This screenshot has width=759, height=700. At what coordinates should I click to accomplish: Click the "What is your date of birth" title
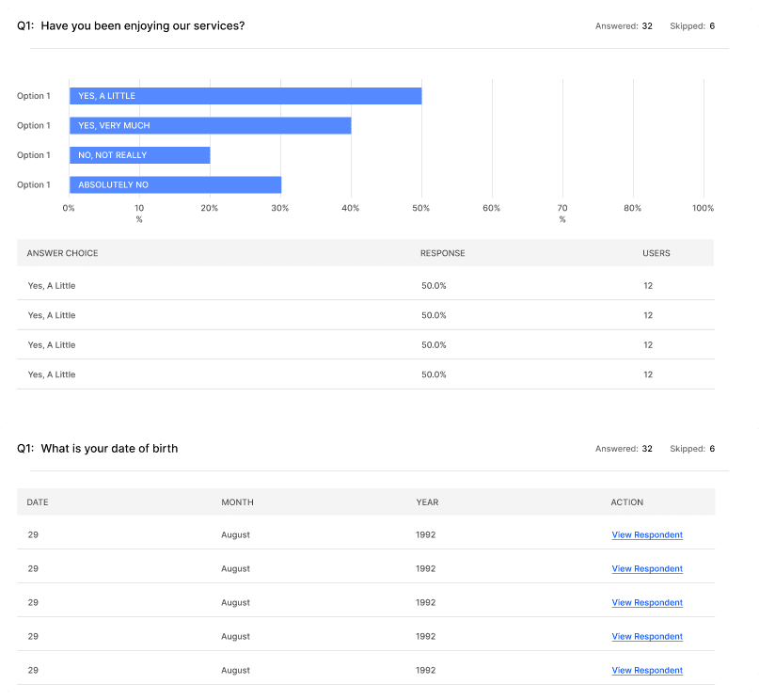click(x=109, y=448)
